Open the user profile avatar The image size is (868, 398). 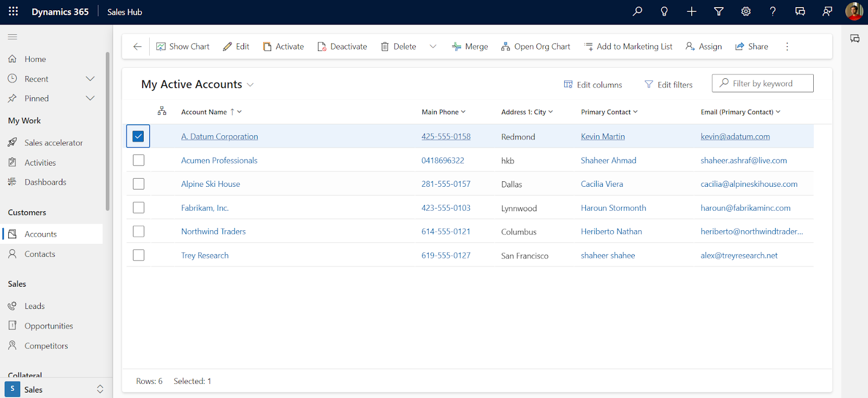tap(854, 11)
